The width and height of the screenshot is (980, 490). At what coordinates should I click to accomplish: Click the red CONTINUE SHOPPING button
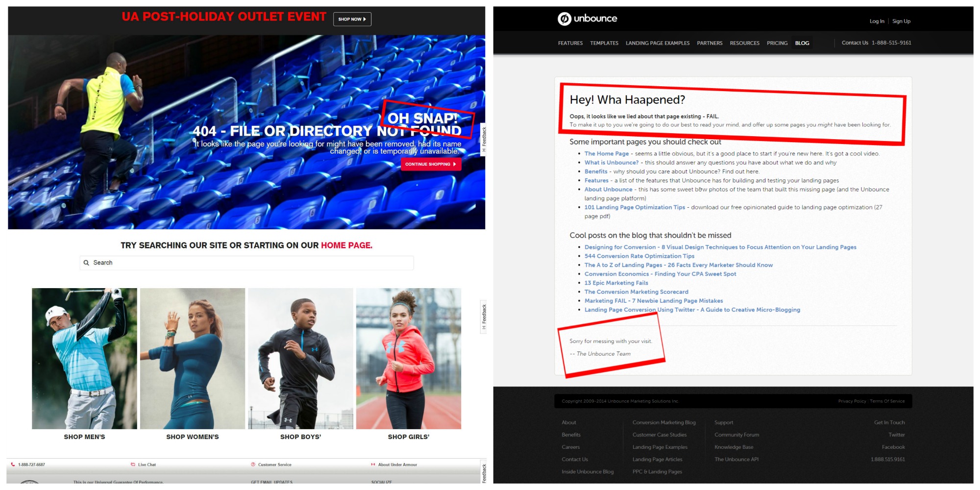click(x=431, y=164)
